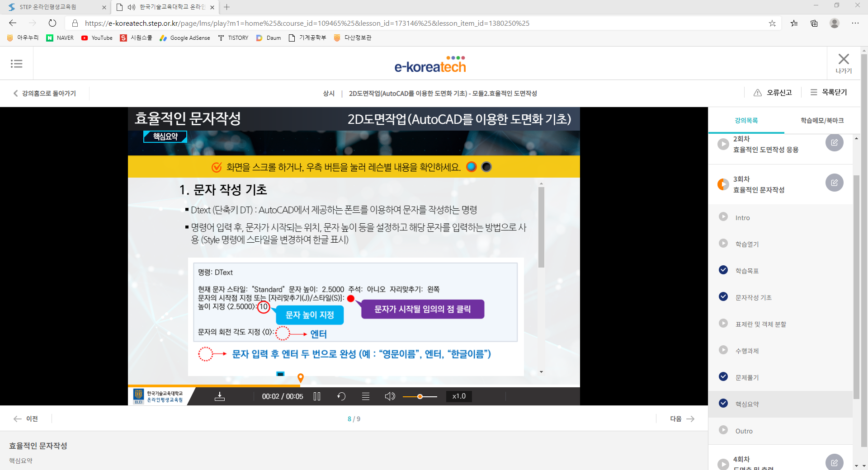Click the lecture list panel scrollbar
Viewport: 868px width, 470px height.
pos(856,287)
